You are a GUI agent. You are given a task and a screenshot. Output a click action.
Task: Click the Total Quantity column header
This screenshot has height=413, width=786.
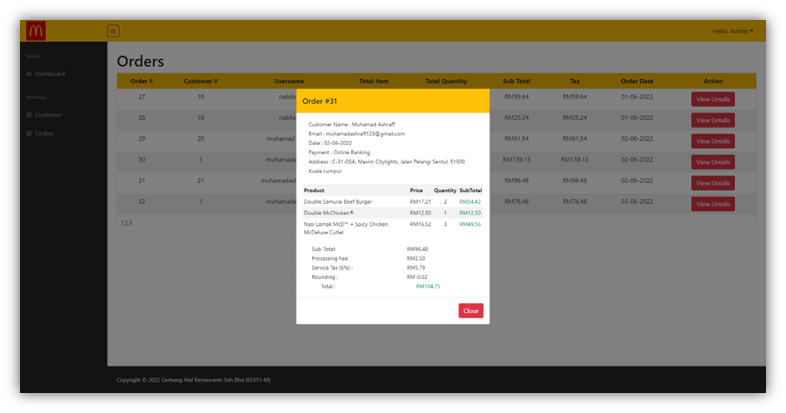click(446, 81)
